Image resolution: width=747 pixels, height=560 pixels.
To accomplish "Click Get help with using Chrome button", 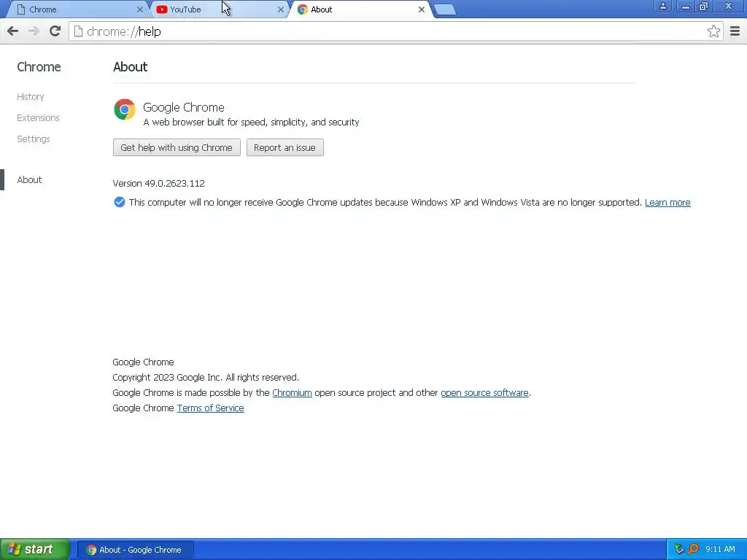I will click(x=177, y=147).
